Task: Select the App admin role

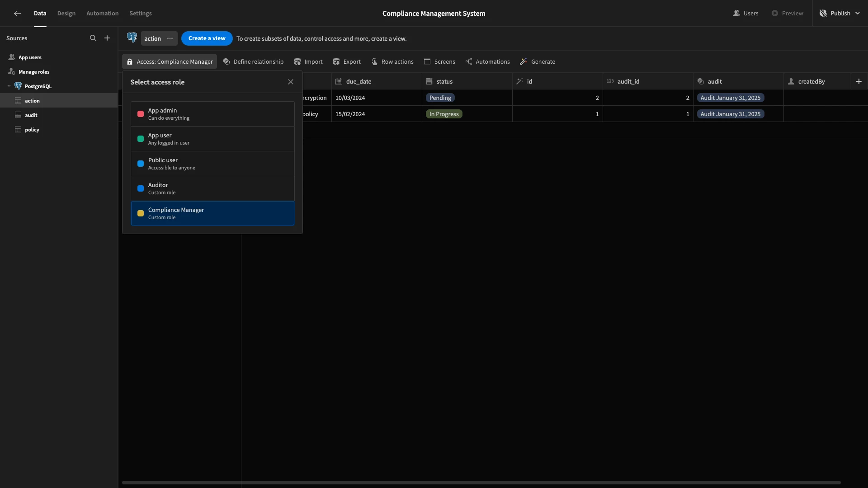Action: point(212,114)
